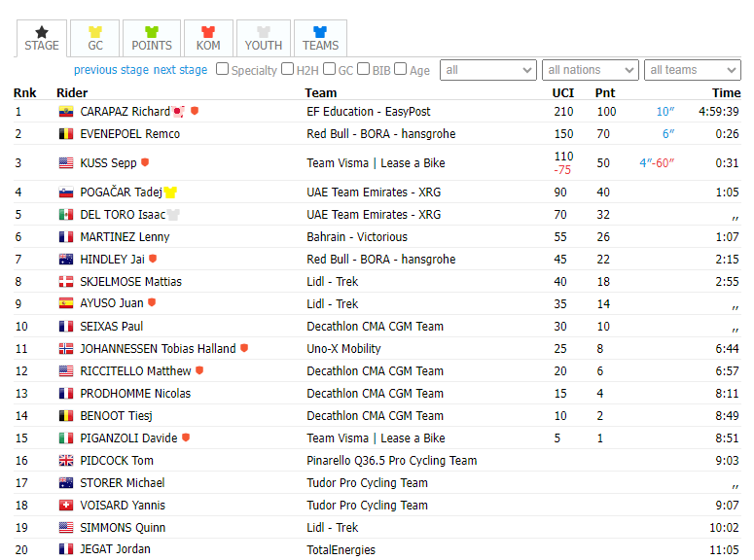754x560 pixels.
Task: Expand the 'all nations' dropdown
Action: [591, 70]
